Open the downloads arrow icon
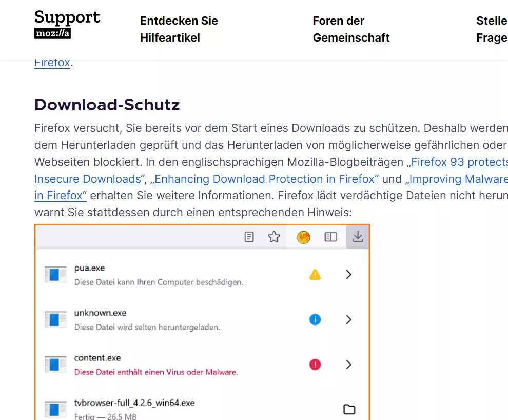This screenshot has width=508, height=420. (x=358, y=237)
